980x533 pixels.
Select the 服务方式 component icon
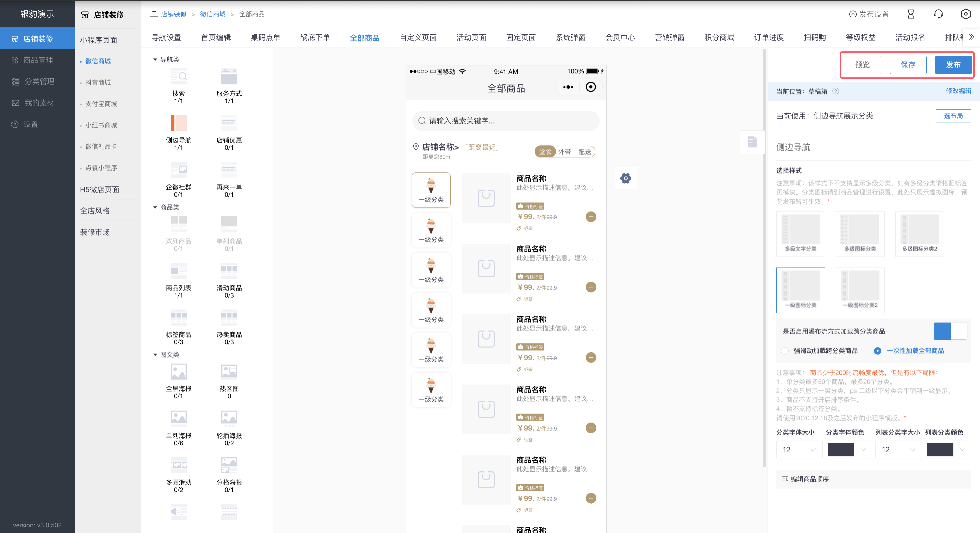pos(229,76)
